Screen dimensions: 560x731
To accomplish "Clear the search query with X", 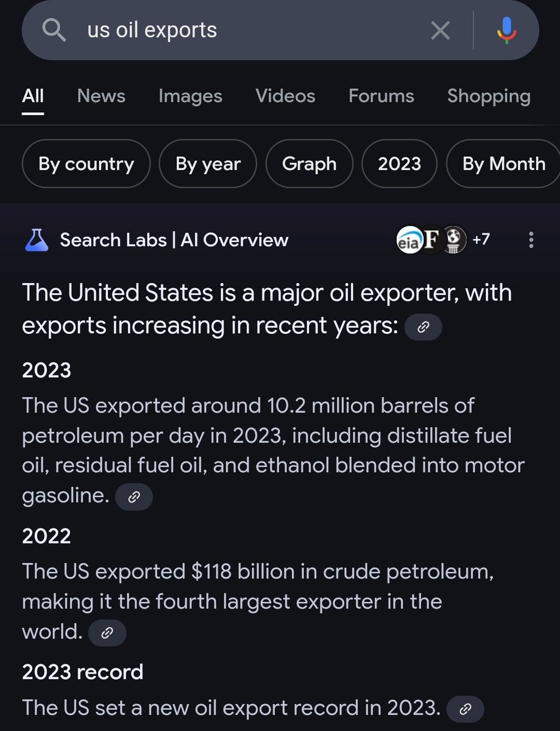I will click(x=440, y=30).
